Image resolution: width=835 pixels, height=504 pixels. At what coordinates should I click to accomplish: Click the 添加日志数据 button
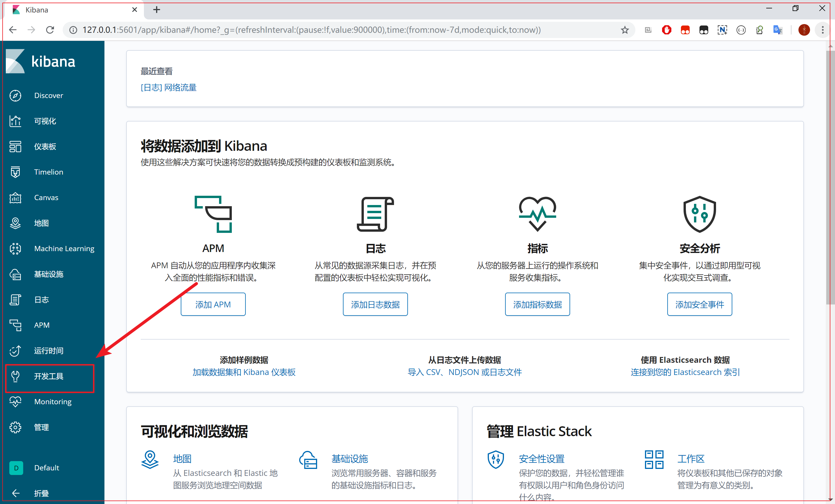pyautogui.click(x=375, y=304)
